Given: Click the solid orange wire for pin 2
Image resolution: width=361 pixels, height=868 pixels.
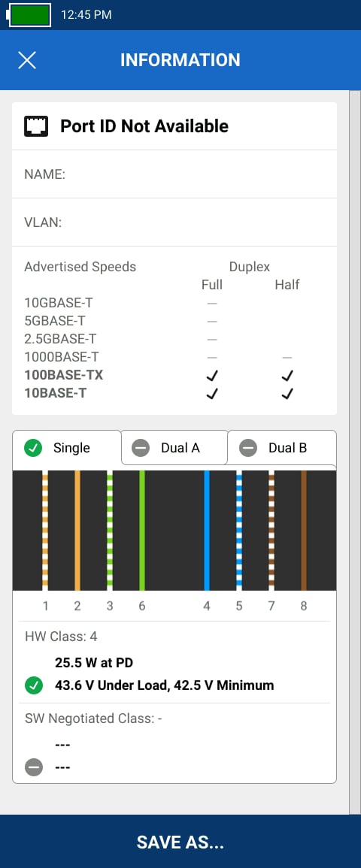Looking at the screenshot, I should point(77,531).
